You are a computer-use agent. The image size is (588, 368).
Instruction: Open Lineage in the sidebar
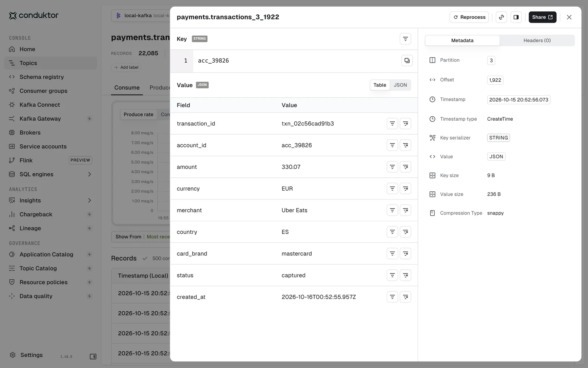coord(51,229)
